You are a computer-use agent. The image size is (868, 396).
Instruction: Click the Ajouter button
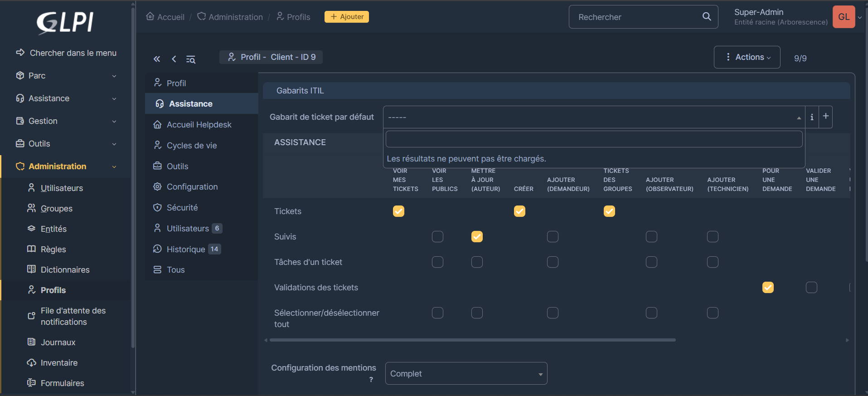tap(347, 17)
